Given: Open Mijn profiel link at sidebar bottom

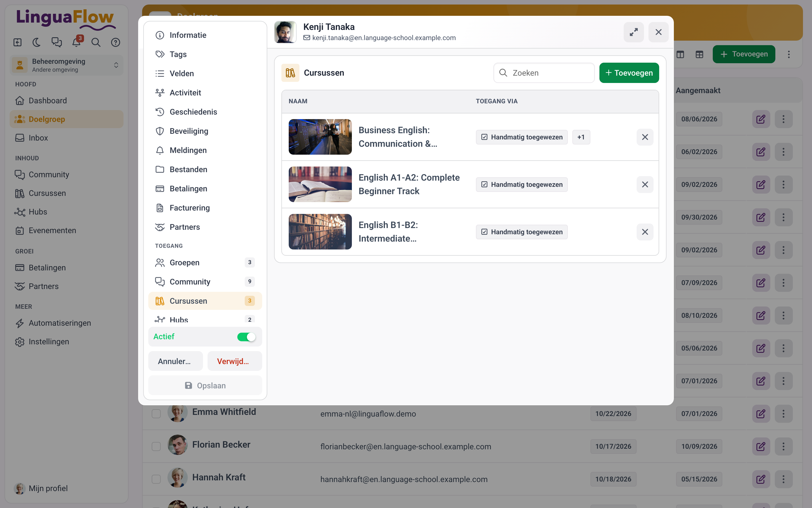Looking at the screenshot, I should (41, 488).
